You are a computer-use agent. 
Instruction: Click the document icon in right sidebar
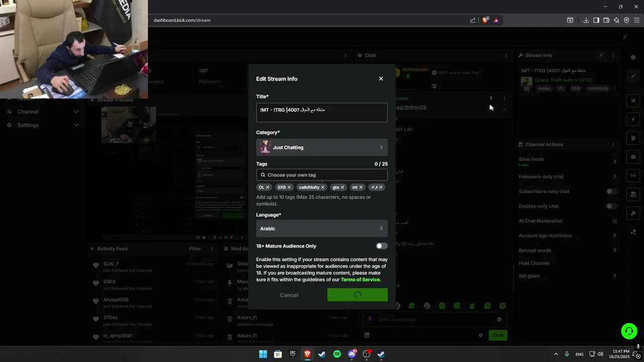click(633, 138)
